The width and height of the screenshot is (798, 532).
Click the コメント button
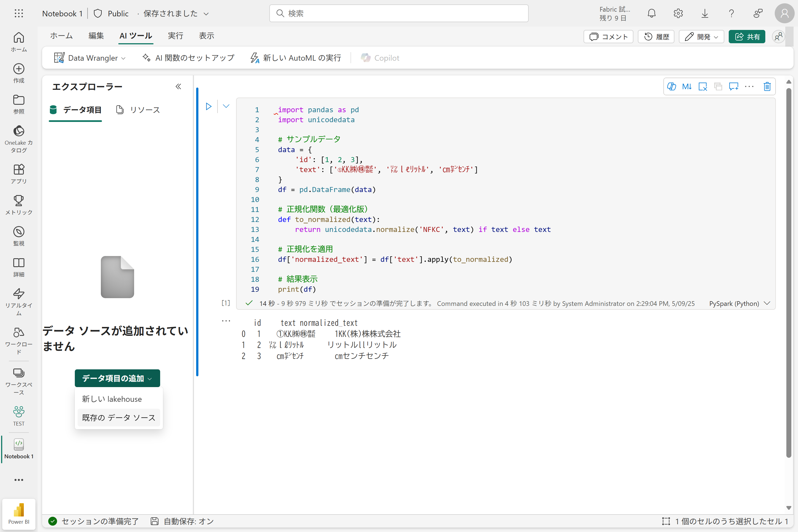pos(608,37)
